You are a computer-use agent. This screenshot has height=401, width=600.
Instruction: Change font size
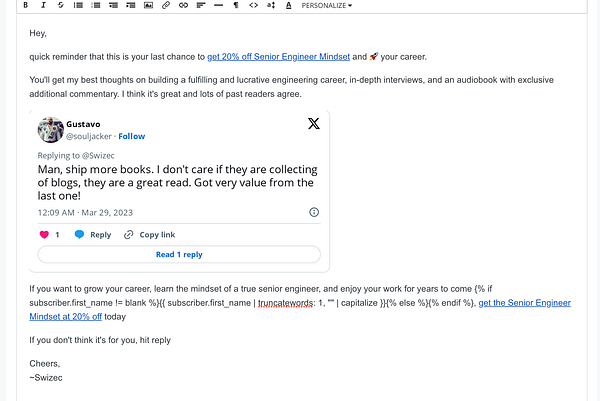(271, 5)
